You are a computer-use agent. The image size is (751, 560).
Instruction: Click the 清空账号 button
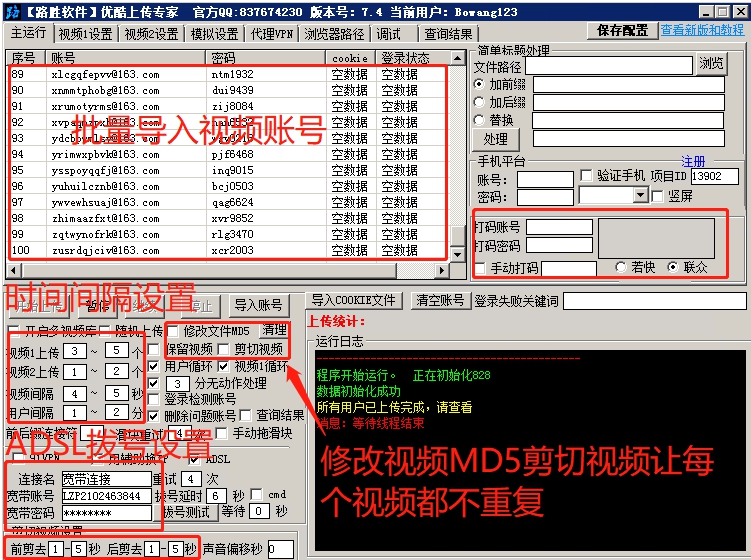click(440, 301)
